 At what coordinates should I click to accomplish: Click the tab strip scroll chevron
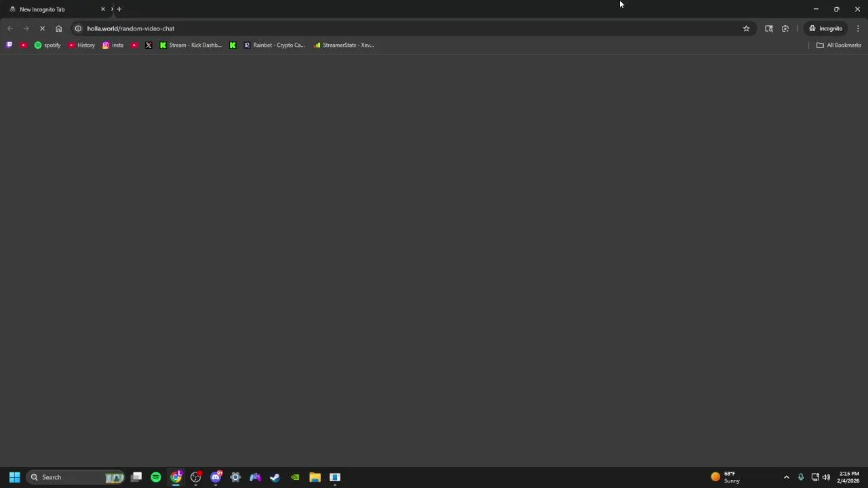point(112,9)
